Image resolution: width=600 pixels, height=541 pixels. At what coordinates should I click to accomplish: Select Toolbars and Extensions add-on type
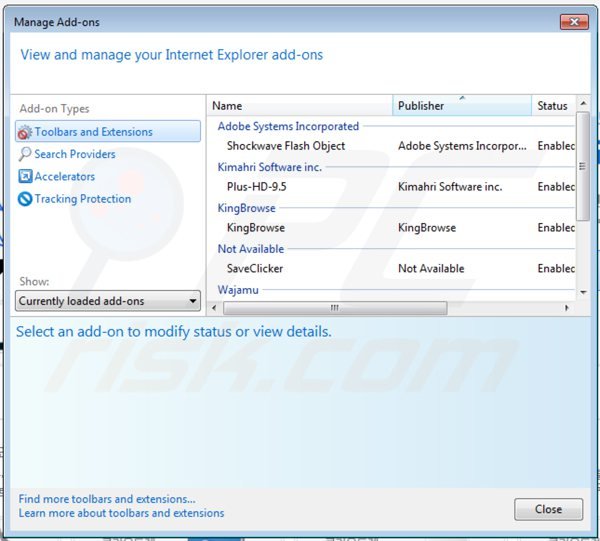[108, 132]
